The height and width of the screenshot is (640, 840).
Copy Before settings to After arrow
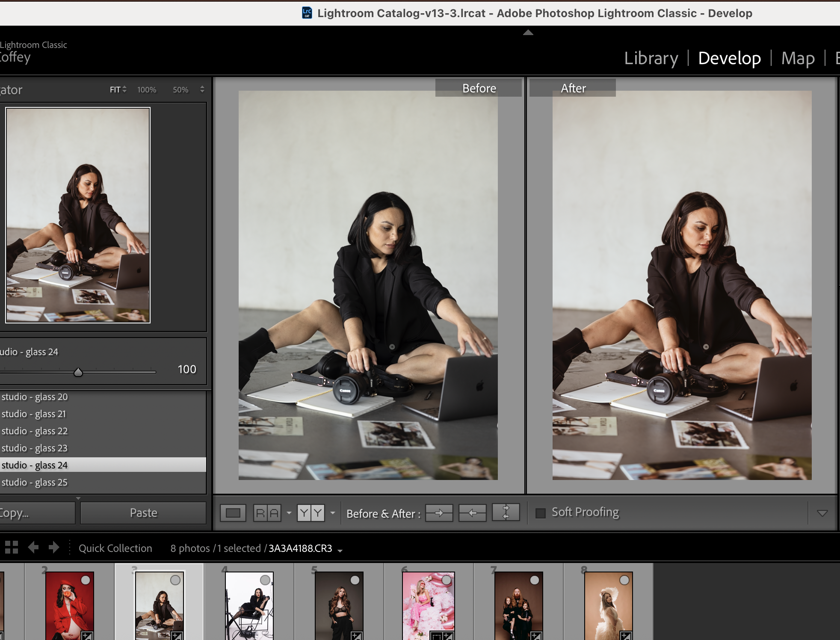439,513
